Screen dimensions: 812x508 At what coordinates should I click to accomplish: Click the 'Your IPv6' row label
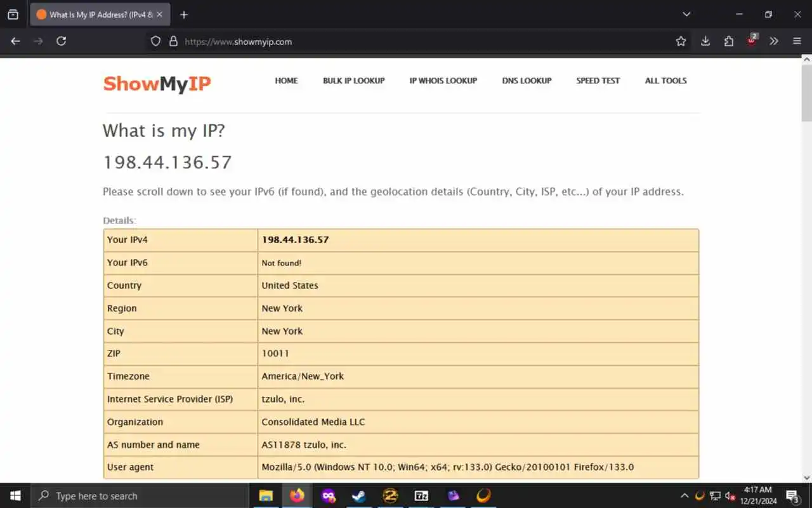coord(128,263)
